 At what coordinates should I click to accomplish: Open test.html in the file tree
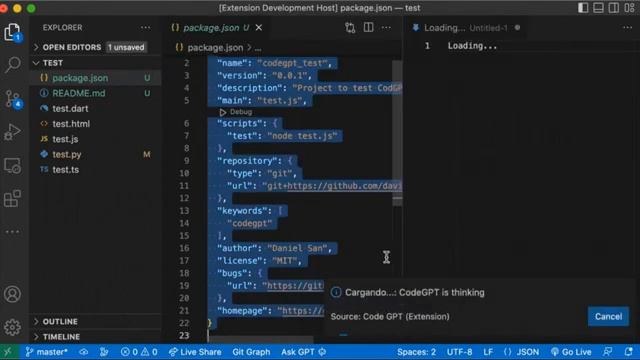point(95,124)
